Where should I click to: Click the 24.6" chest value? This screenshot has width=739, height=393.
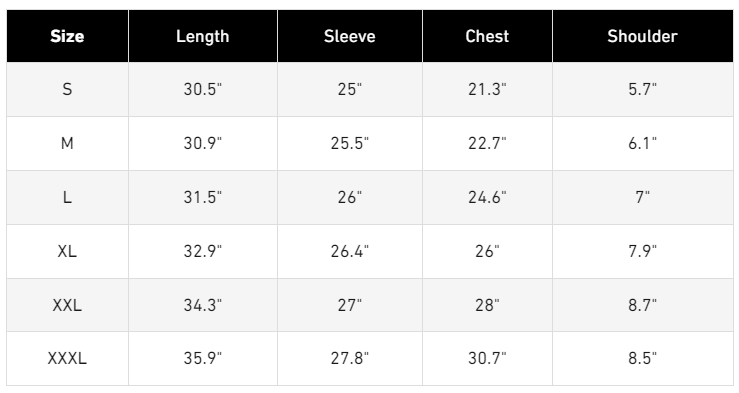tap(487, 197)
